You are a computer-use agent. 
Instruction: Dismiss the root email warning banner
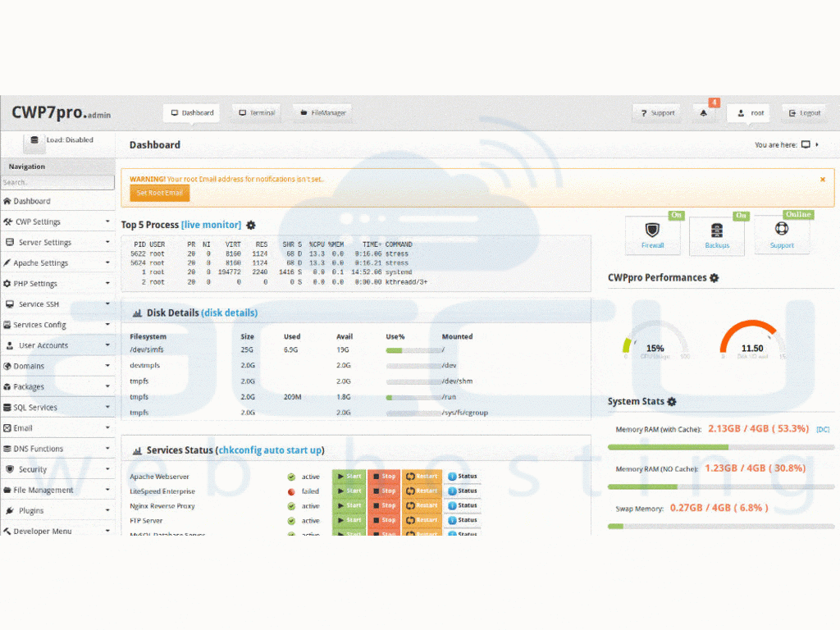pyautogui.click(x=823, y=180)
